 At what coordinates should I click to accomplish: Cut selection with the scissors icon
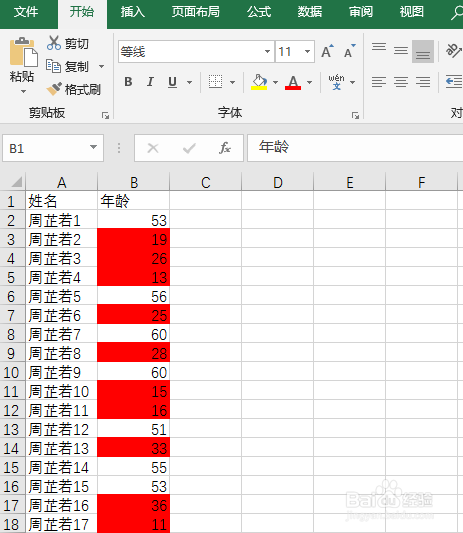[x=53, y=43]
